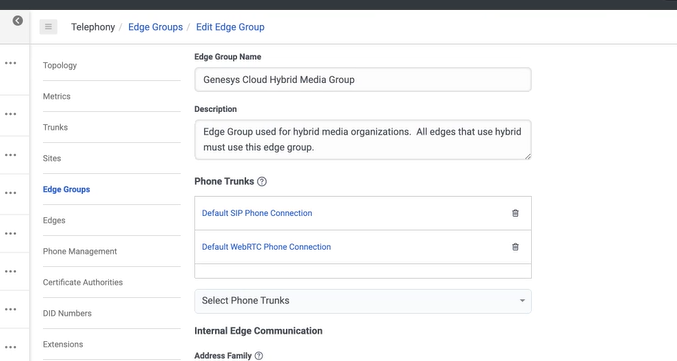
Task: Click into the Description text area
Action: click(x=363, y=140)
